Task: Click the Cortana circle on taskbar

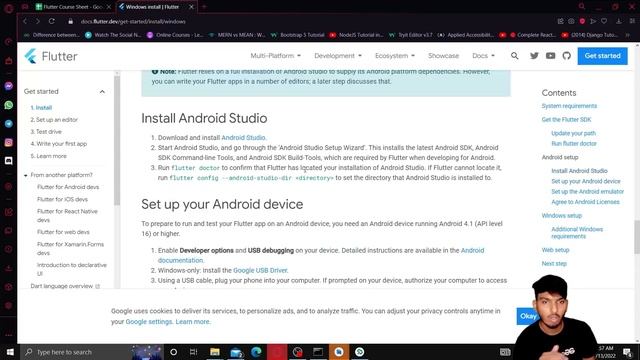Action: click(x=173, y=352)
